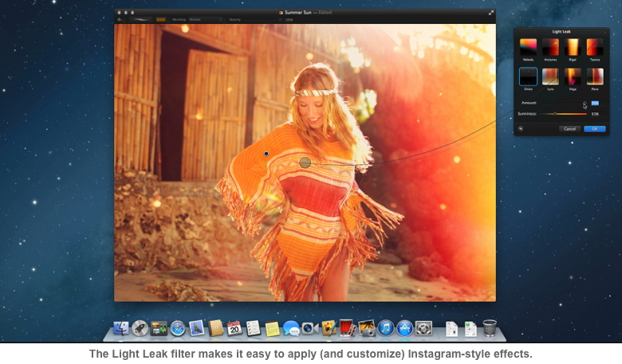Image resolution: width=622 pixels, height=364 pixels.
Task: Open the App Store in dock
Action: click(404, 328)
